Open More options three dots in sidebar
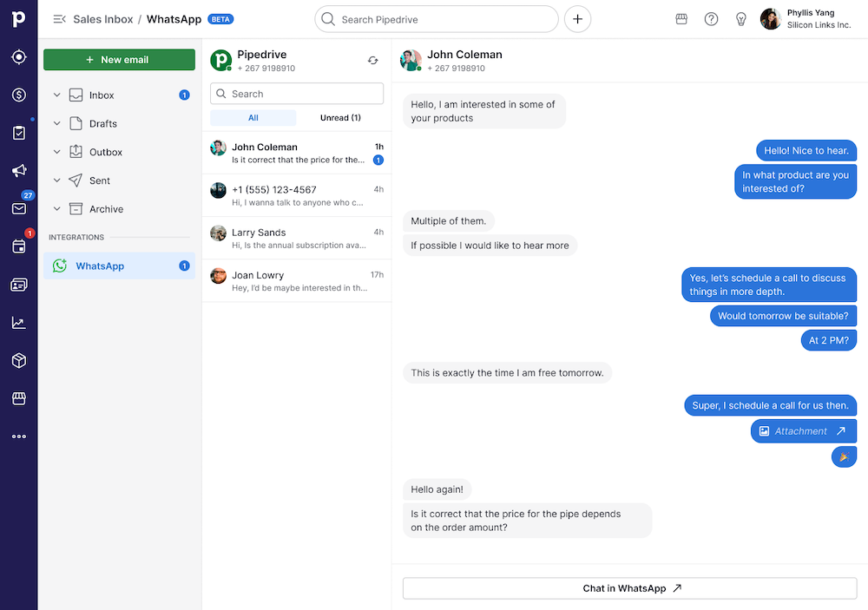The image size is (868, 610). (x=19, y=436)
